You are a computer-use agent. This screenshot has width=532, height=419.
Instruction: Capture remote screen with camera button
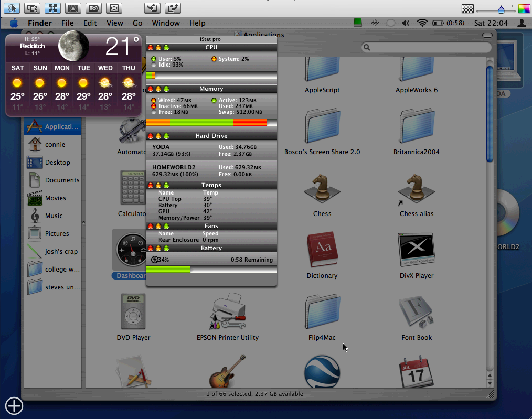[x=93, y=8]
